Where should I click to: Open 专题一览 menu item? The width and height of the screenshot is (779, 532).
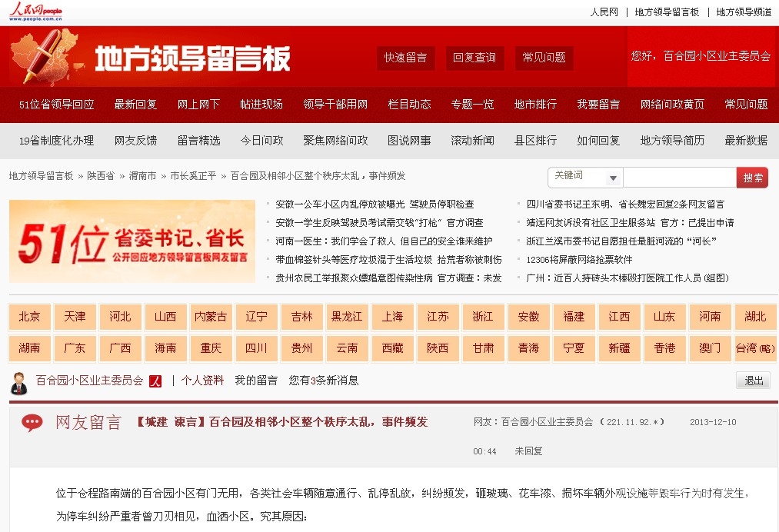472,105
